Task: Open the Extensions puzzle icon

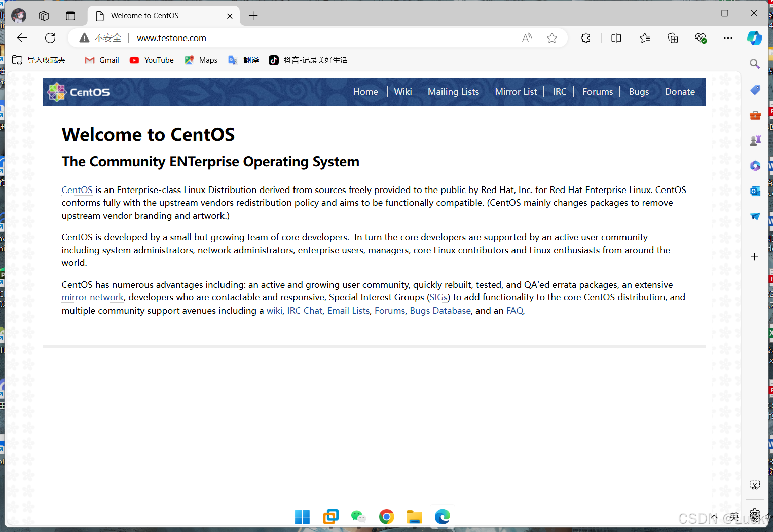Action: [586, 38]
